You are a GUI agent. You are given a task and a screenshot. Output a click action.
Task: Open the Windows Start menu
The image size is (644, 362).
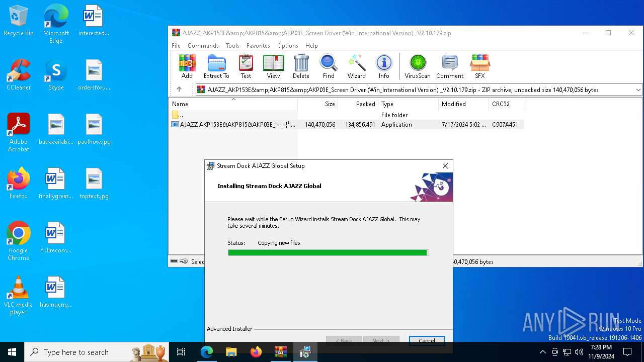click(x=12, y=352)
